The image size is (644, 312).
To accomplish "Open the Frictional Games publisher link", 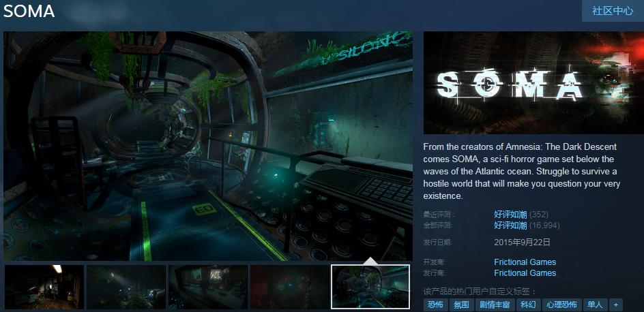I will (x=525, y=273).
